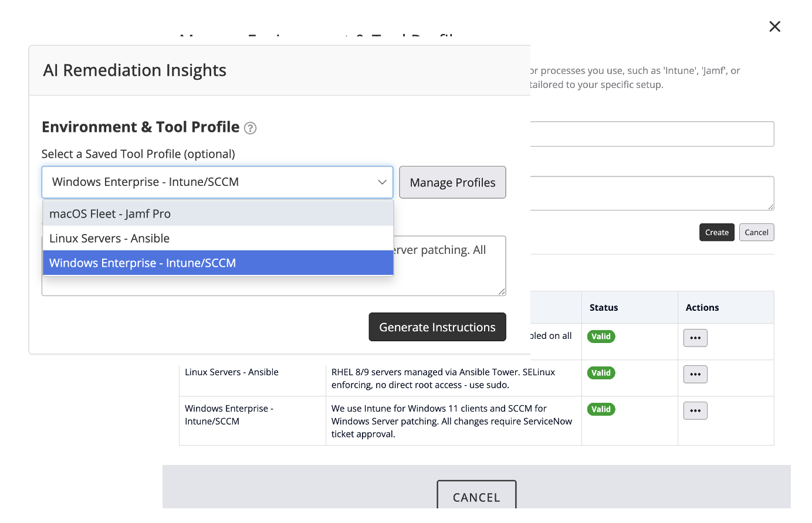The height and width of the screenshot is (523, 812).
Task: Click the Actions column header
Action: pyautogui.click(x=702, y=308)
